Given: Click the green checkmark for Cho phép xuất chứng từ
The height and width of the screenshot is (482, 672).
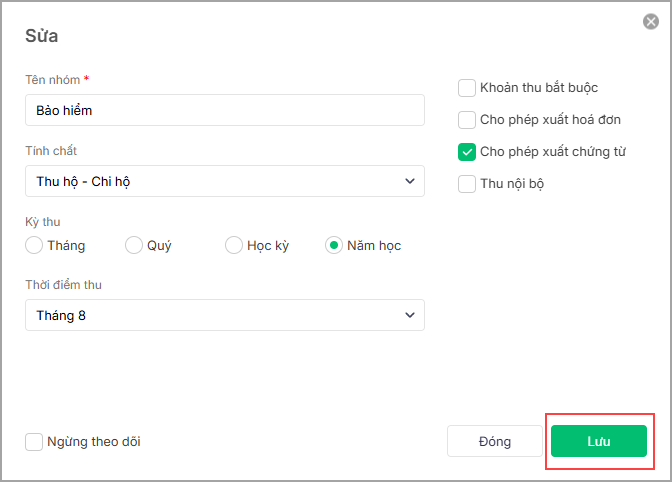Looking at the screenshot, I should [x=467, y=152].
